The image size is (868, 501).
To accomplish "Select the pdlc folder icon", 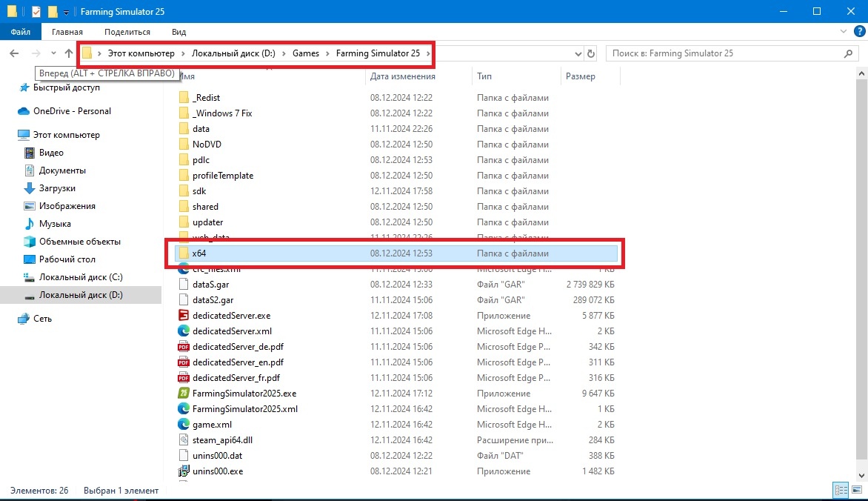I will (184, 159).
